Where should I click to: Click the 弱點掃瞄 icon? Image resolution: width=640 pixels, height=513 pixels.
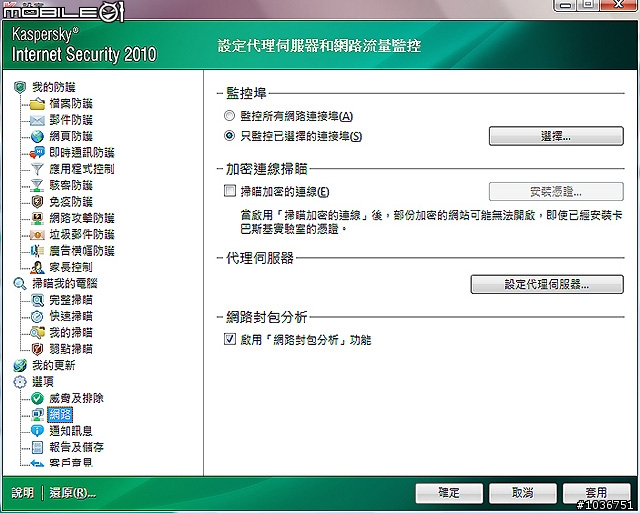click(37, 349)
